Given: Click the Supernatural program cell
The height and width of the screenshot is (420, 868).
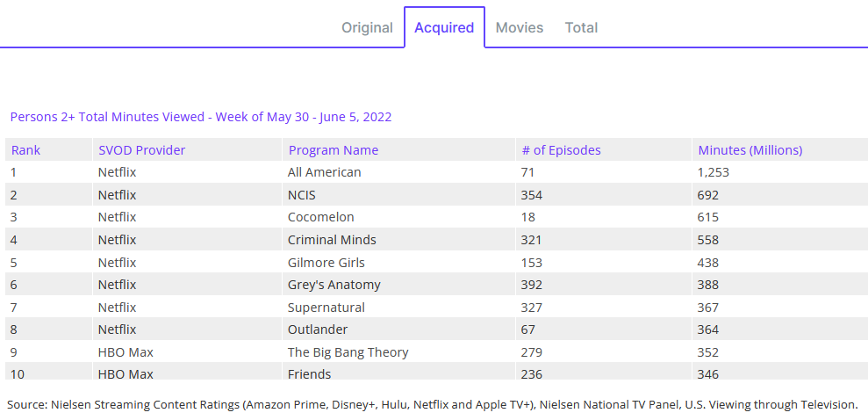Looking at the screenshot, I should [x=326, y=308].
